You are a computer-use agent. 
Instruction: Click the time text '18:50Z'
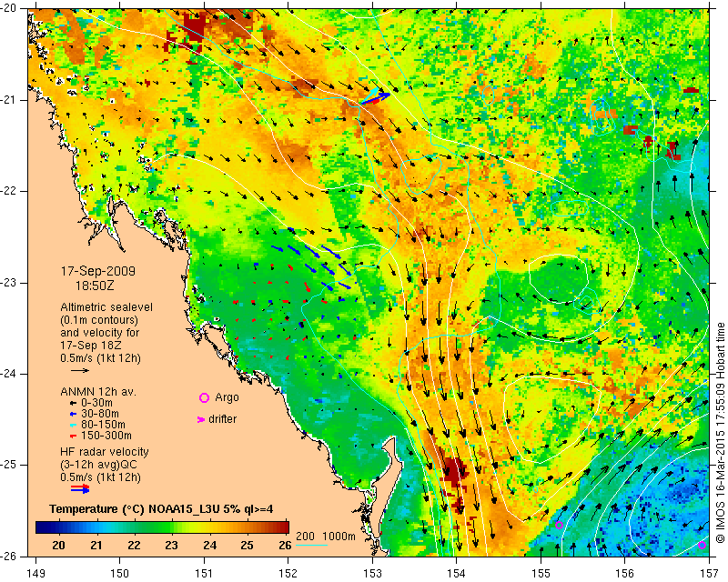coord(95,286)
